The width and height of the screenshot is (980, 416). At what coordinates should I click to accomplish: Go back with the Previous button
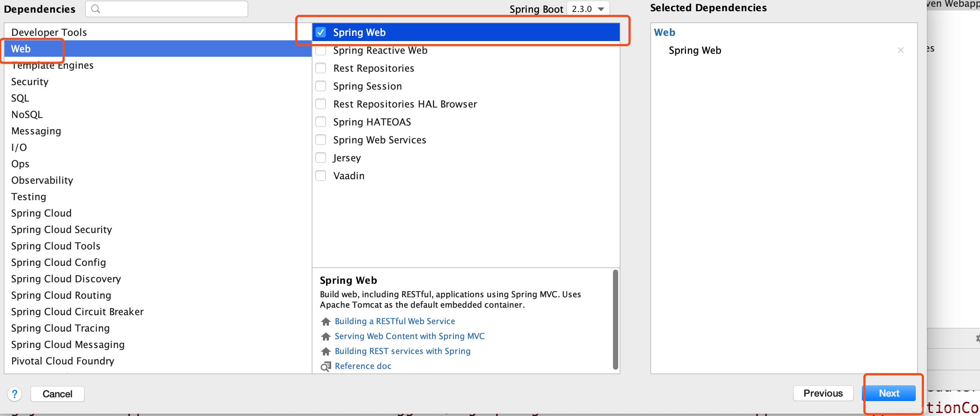823,393
